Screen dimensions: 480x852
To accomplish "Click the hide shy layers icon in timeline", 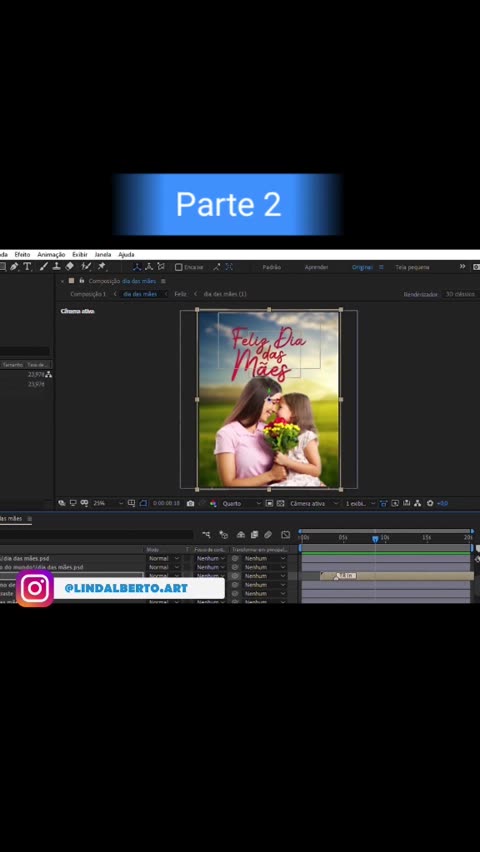I will tap(241, 535).
